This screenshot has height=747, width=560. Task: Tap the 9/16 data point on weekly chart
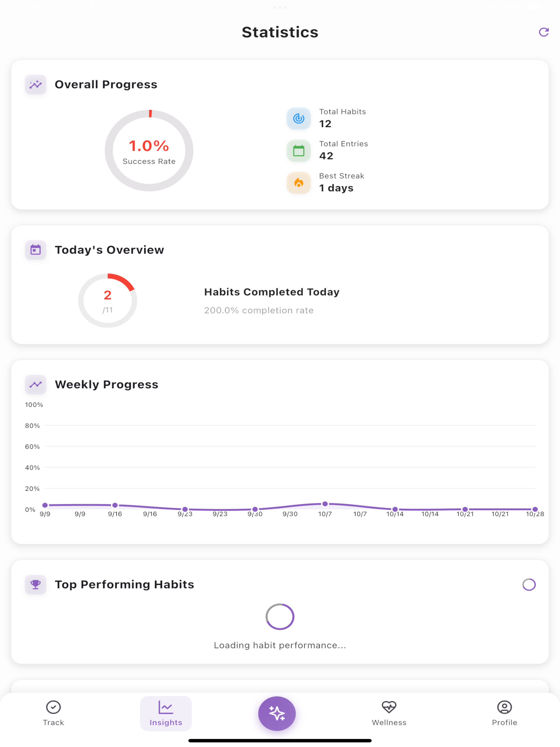coord(115,505)
